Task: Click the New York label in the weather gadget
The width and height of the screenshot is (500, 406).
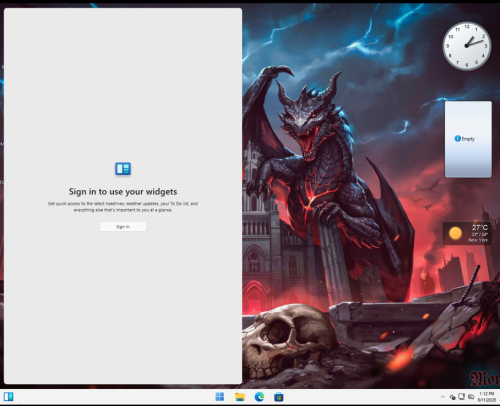Action: [x=478, y=240]
